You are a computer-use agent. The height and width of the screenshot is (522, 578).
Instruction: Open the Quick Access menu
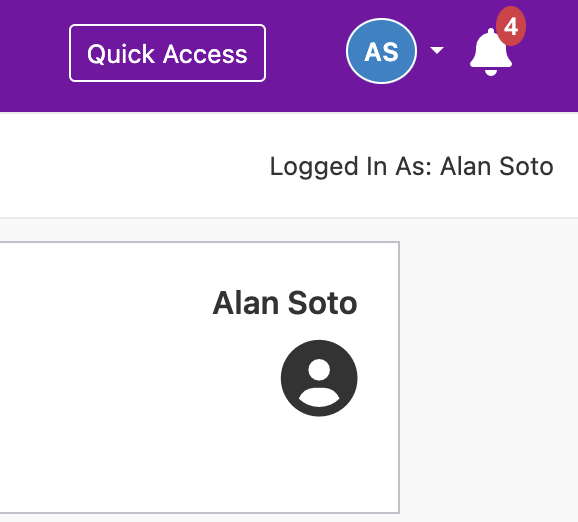click(167, 53)
